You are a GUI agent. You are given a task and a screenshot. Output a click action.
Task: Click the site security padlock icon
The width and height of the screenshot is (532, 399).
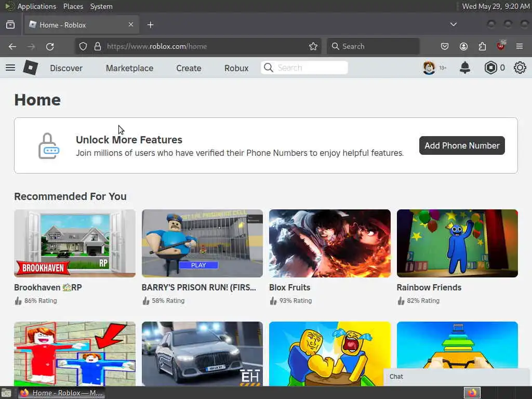[98, 46]
